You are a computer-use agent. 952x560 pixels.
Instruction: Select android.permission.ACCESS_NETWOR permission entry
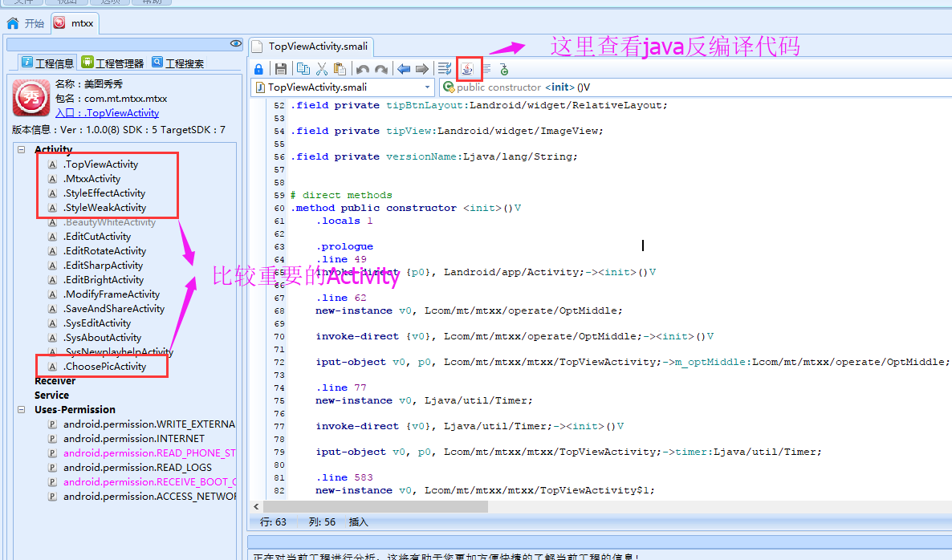(x=148, y=497)
